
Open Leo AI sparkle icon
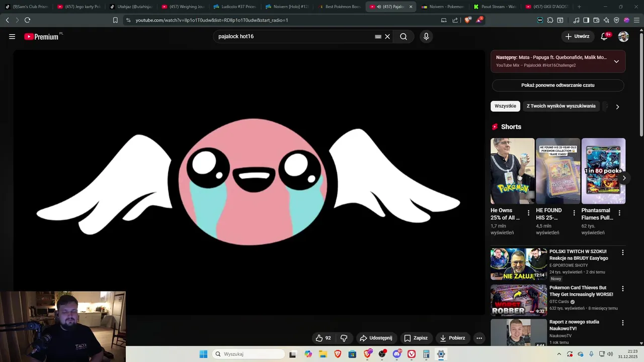(606, 20)
